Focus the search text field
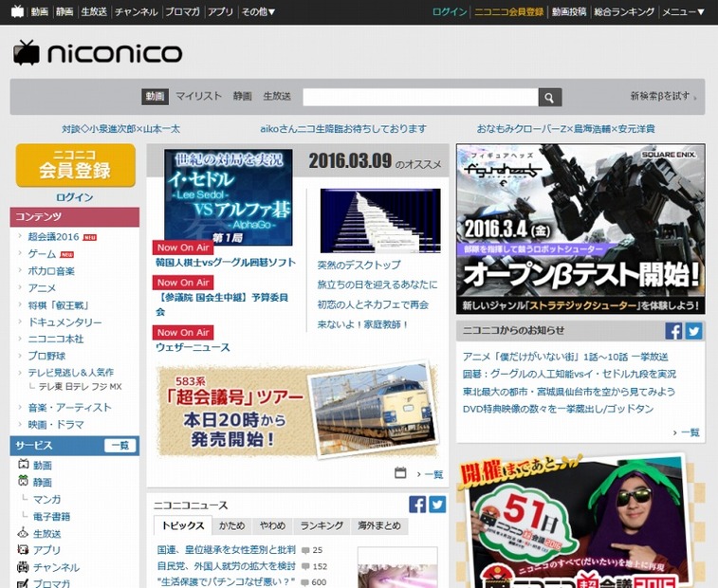 point(420,97)
